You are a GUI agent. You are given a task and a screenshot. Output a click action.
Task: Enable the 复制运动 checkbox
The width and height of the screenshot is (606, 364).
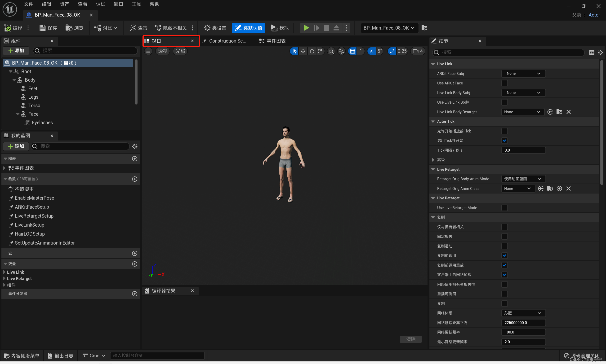click(504, 246)
